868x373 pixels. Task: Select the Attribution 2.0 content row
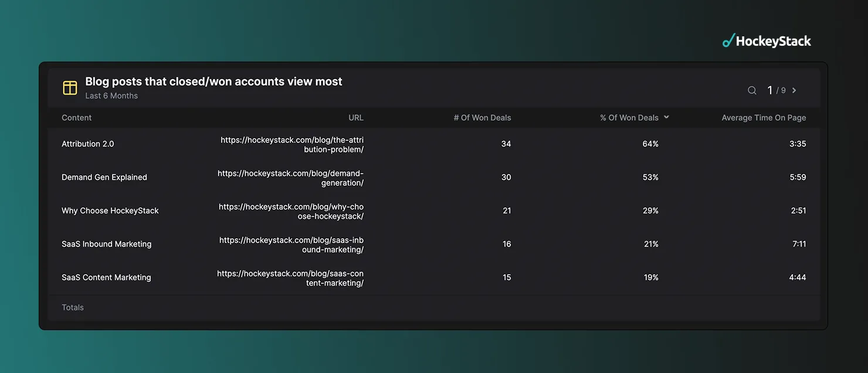[x=434, y=144]
